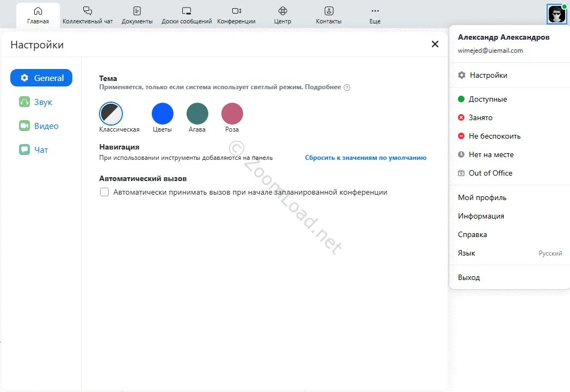
Task: Set status to Нет на месте
Action: click(x=510, y=155)
